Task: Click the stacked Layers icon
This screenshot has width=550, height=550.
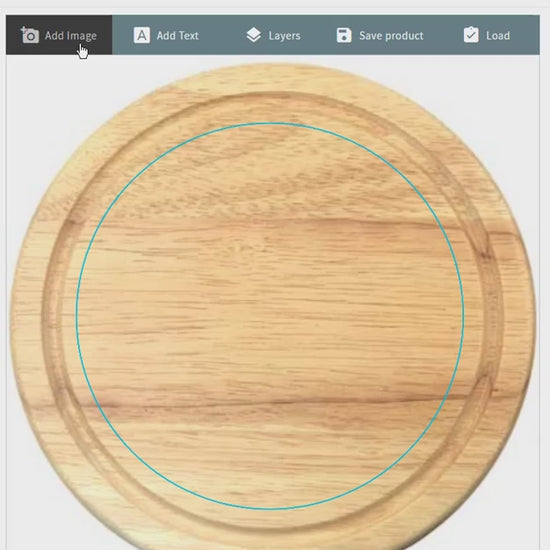Action: (x=254, y=35)
